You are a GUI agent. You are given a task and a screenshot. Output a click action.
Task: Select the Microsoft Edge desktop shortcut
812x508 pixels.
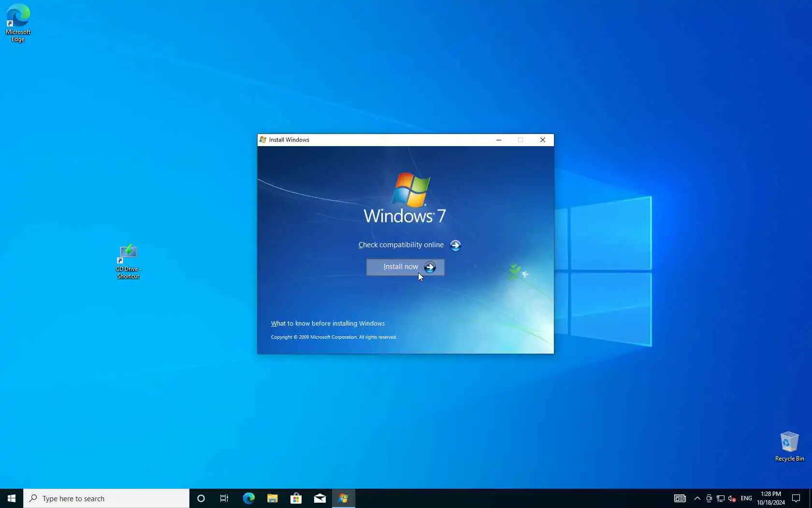[x=18, y=23]
